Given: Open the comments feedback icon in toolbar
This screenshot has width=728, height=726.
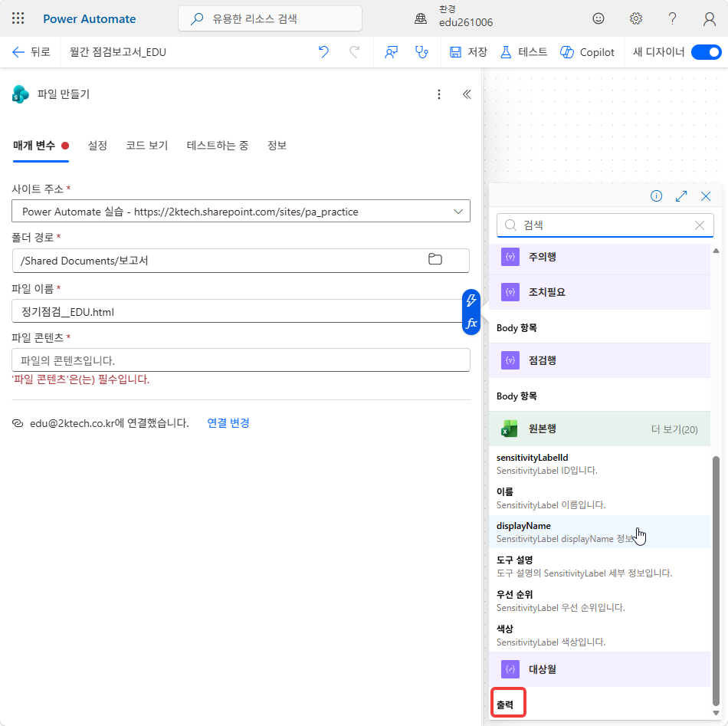Looking at the screenshot, I should coord(391,52).
